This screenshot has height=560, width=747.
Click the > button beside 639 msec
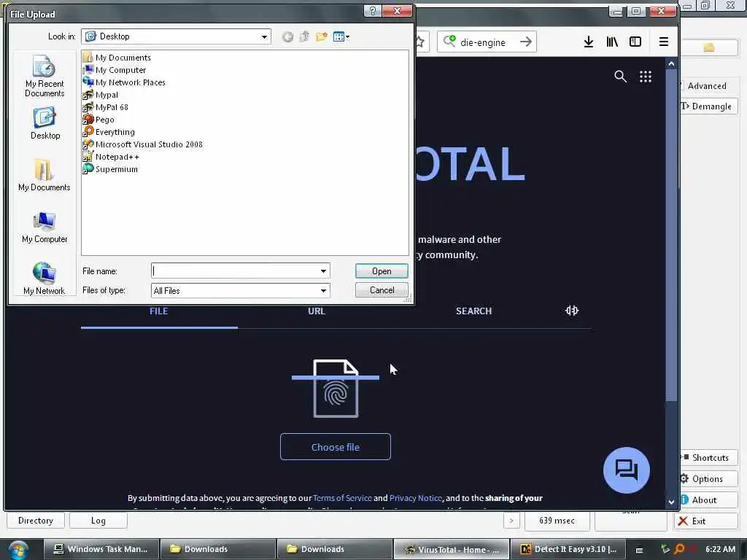(x=511, y=521)
